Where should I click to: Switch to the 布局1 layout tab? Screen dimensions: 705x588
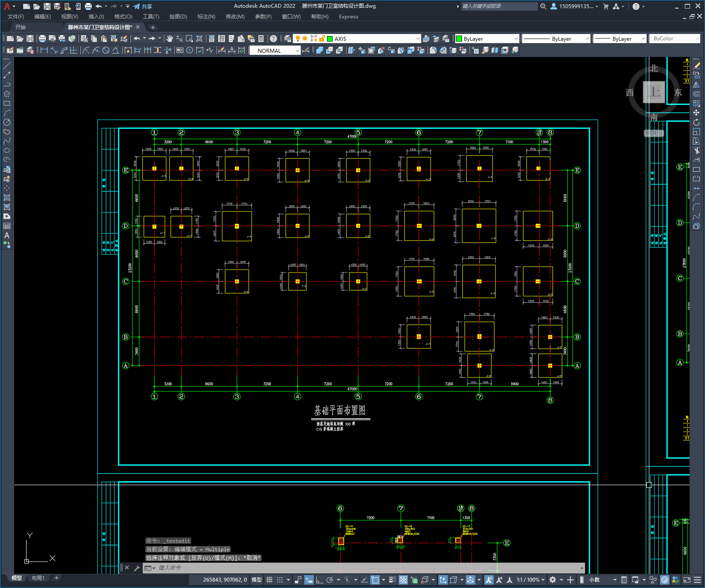tap(38, 578)
